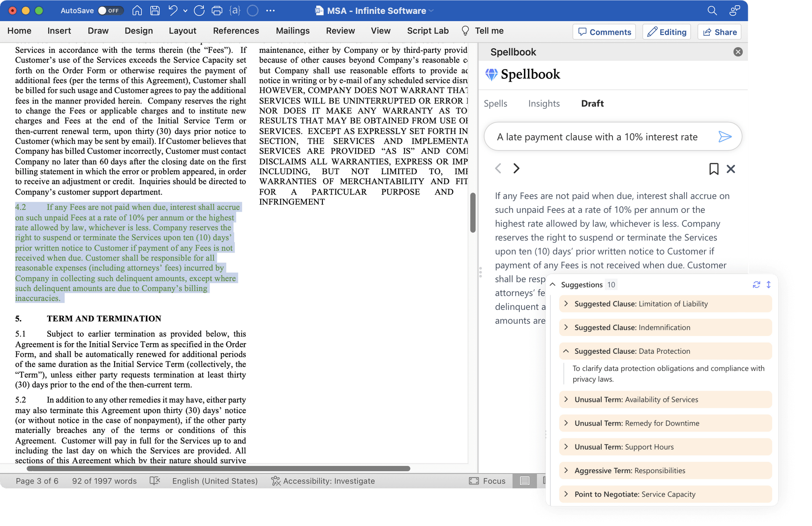The image size is (812, 526).
Task: Bookmark the Spellbook draft clause
Action: 713,169
